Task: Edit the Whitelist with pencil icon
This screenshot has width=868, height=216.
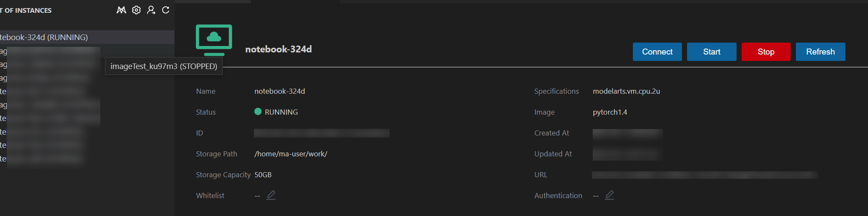Action: [271, 195]
